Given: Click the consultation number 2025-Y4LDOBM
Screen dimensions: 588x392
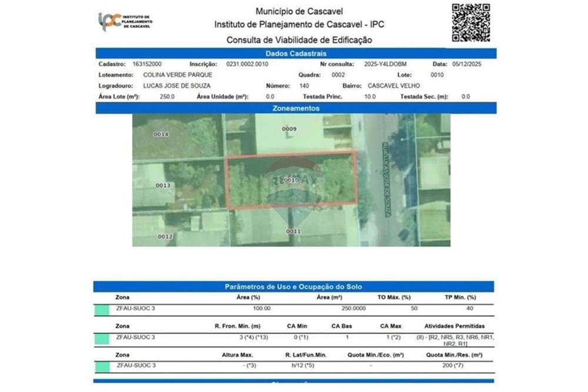Looking at the screenshot, I should click(x=385, y=64).
